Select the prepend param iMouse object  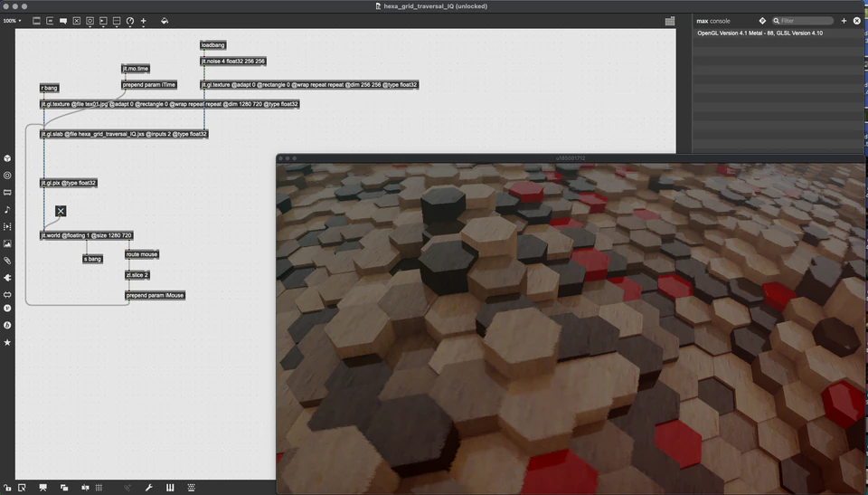155,295
